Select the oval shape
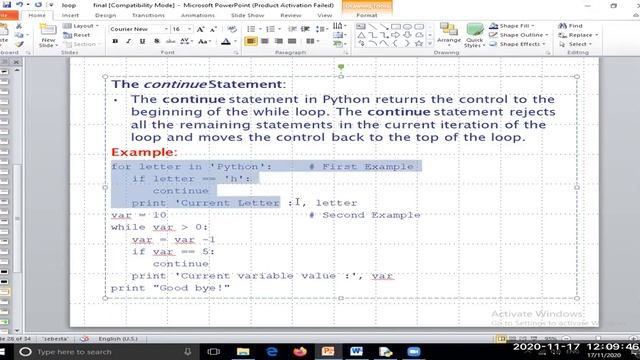 [x=407, y=26]
